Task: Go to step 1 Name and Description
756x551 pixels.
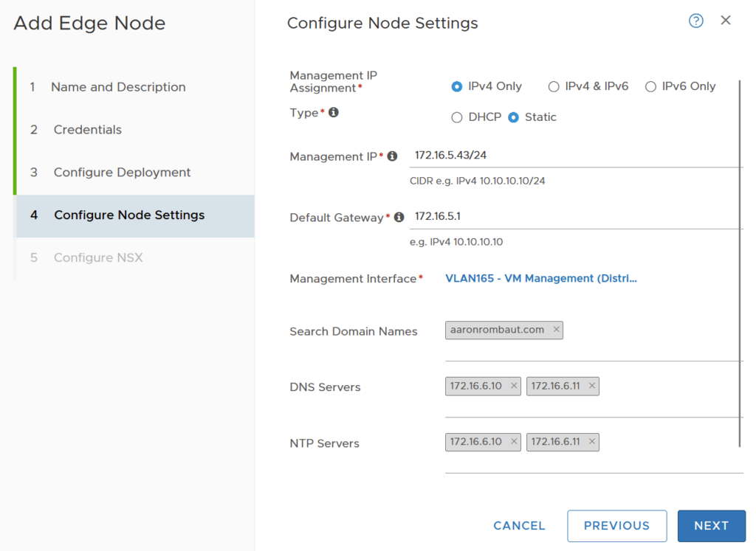Action: pos(118,87)
